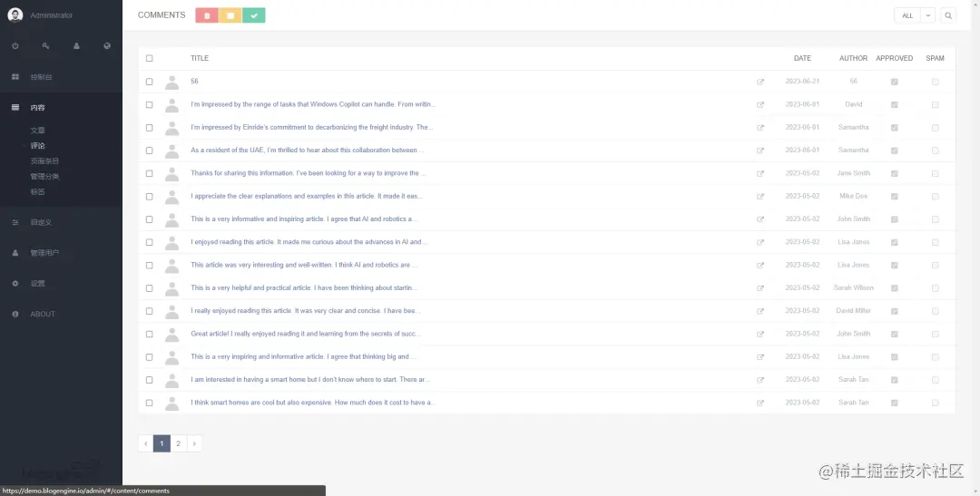Screen dimensions: 980x496
Task: Open external link for 'Great article!' comment
Action: click(x=760, y=335)
